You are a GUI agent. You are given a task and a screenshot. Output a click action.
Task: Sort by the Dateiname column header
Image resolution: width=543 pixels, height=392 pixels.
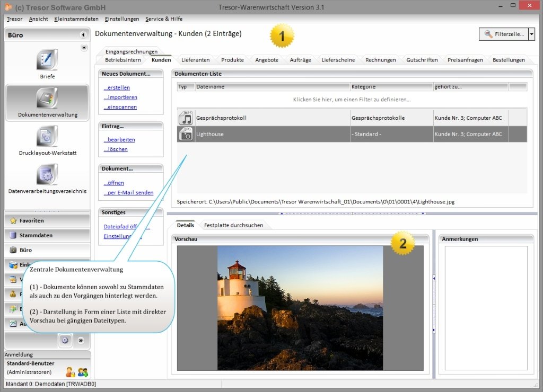point(272,87)
